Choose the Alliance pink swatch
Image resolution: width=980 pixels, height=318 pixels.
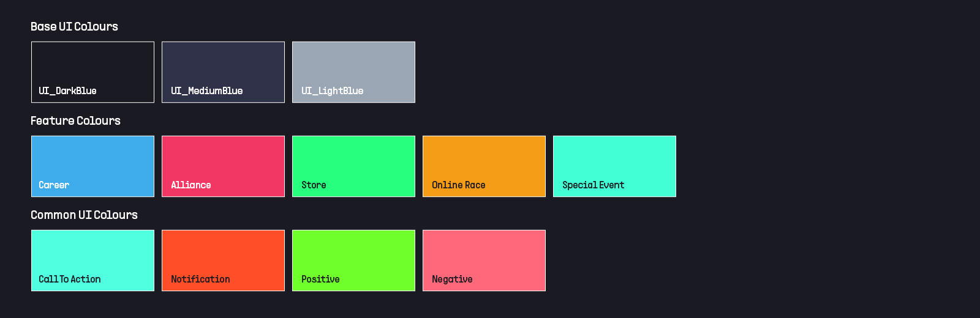point(223,166)
